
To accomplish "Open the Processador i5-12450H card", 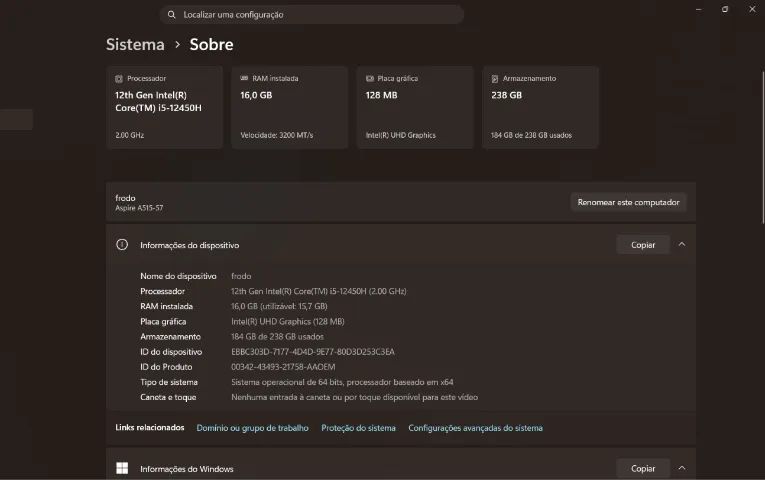I will point(164,107).
